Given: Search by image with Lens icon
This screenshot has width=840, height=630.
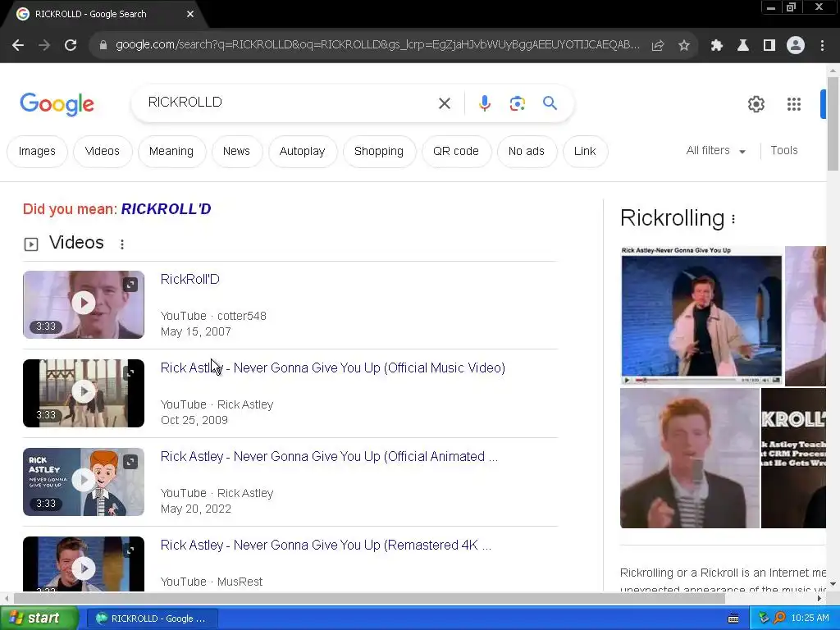Looking at the screenshot, I should [517, 103].
